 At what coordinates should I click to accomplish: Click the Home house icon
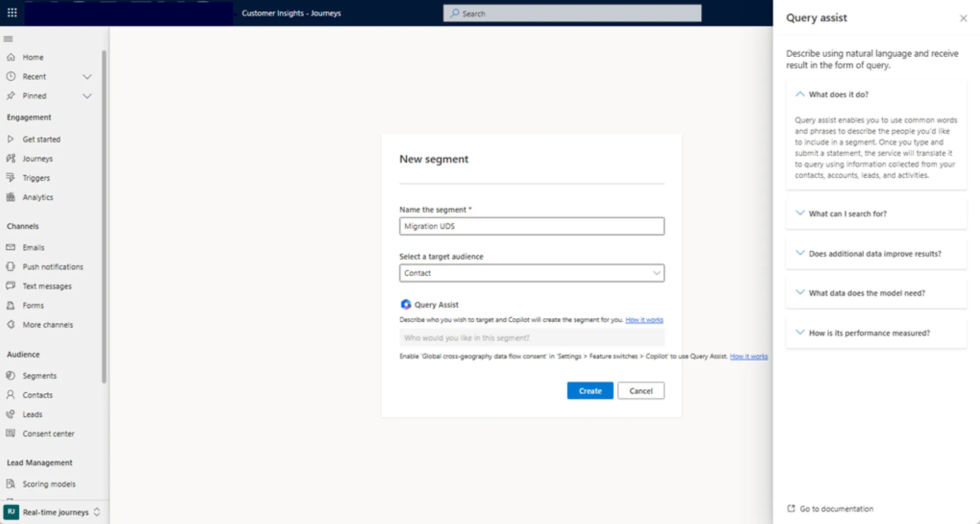coord(11,57)
